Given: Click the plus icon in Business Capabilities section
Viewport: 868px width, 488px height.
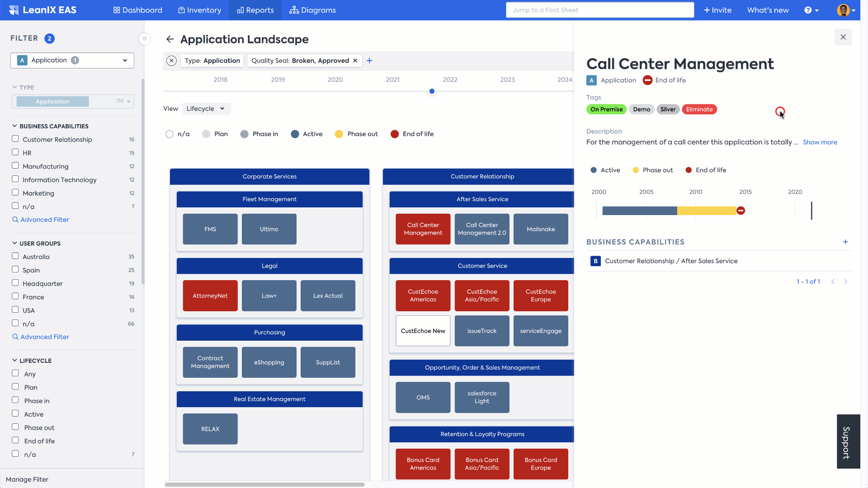Looking at the screenshot, I should click(x=845, y=242).
